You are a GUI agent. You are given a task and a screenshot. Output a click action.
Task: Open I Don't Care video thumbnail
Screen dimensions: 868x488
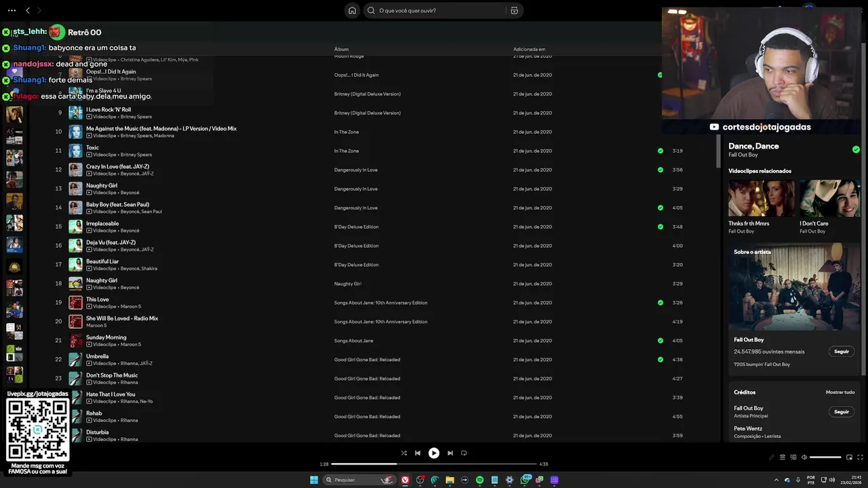coord(830,198)
